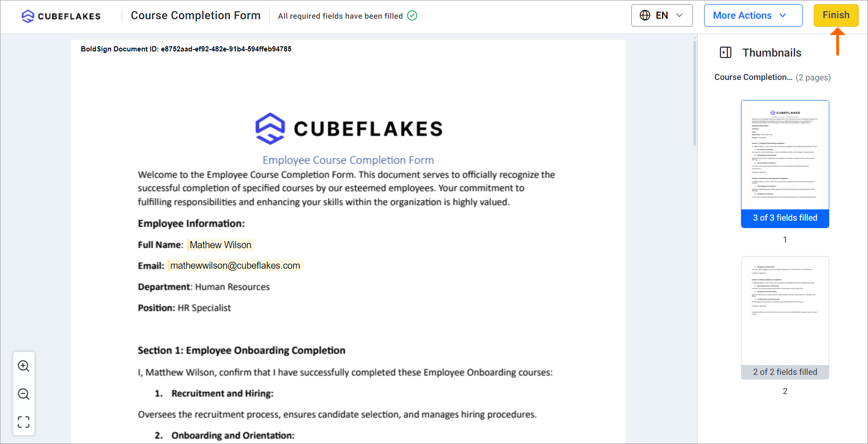Click the Full Name field with Mathew Wilson
The height and width of the screenshot is (444, 868).
click(220, 245)
